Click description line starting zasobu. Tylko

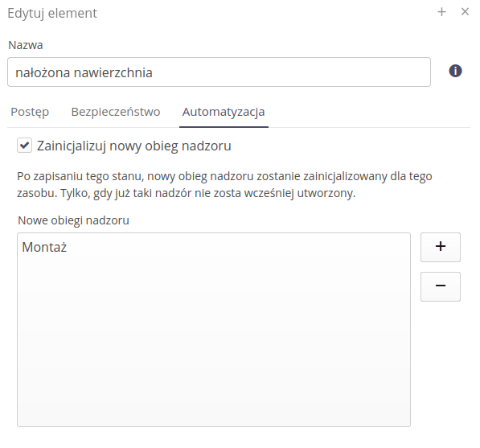click(186, 194)
